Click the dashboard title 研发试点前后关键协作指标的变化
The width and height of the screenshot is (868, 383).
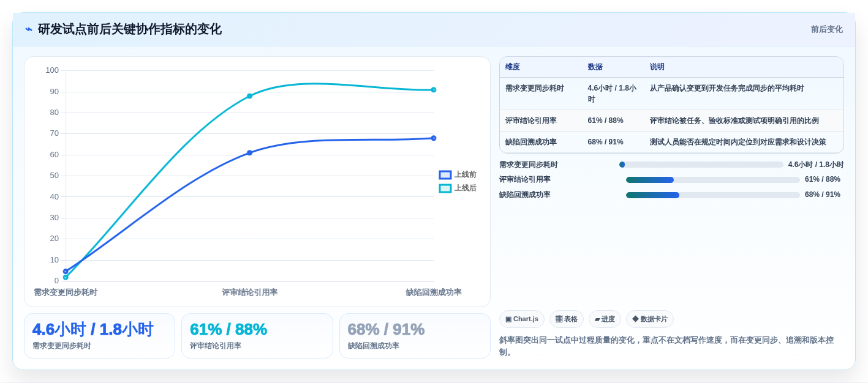(x=130, y=29)
